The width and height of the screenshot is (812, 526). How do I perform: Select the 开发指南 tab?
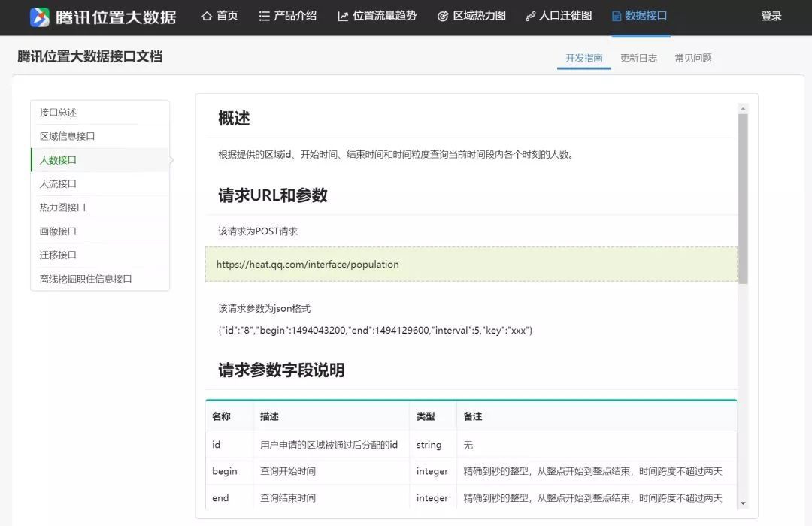[584, 58]
